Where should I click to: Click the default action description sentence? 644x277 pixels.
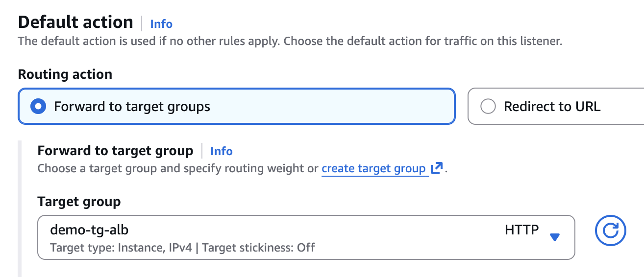(290, 41)
